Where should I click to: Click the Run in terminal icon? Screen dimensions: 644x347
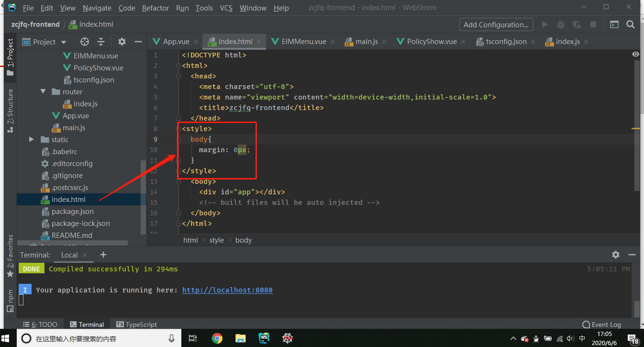coord(614,24)
